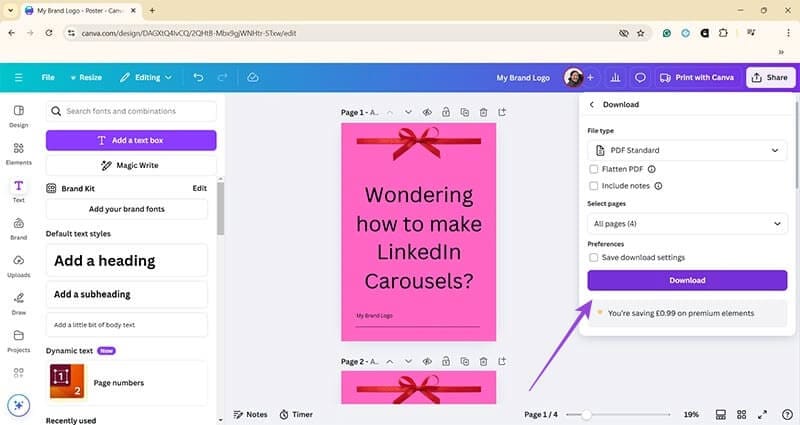The height and width of the screenshot is (425, 800).
Task: Switch to grid view of pages
Action: tap(741, 414)
